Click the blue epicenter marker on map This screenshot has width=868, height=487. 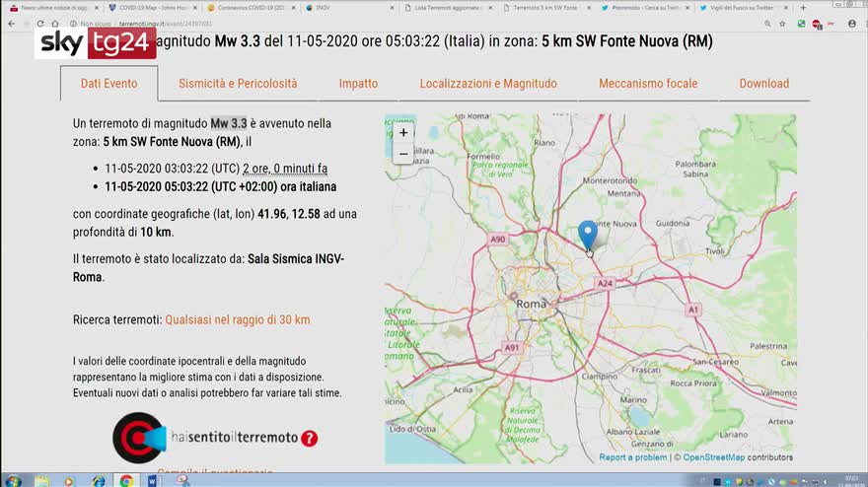tap(588, 235)
